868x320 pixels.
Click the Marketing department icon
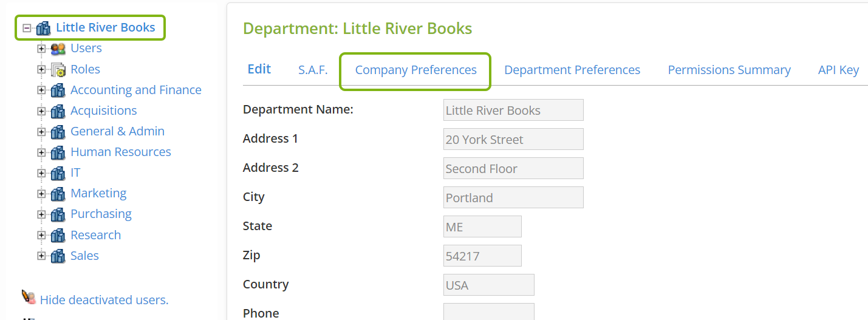(58, 194)
